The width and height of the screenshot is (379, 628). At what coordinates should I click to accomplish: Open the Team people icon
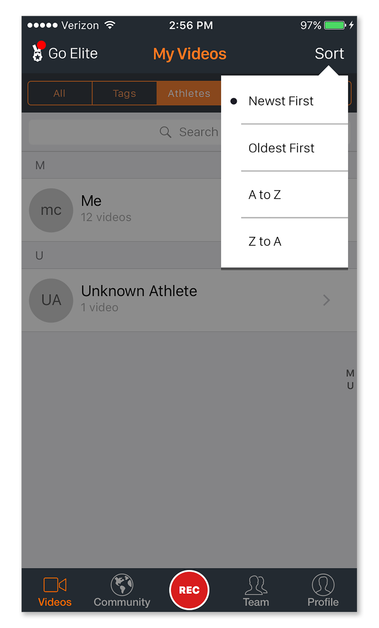click(x=256, y=585)
